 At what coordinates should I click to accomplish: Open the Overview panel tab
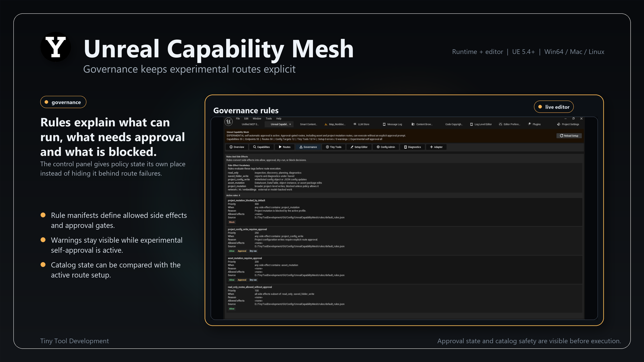(237, 147)
